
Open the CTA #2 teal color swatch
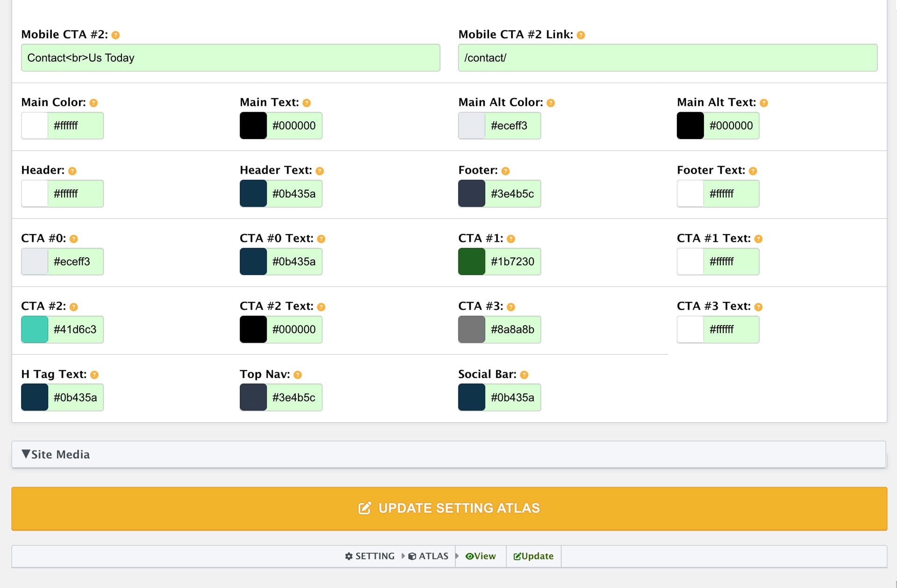click(35, 329)
